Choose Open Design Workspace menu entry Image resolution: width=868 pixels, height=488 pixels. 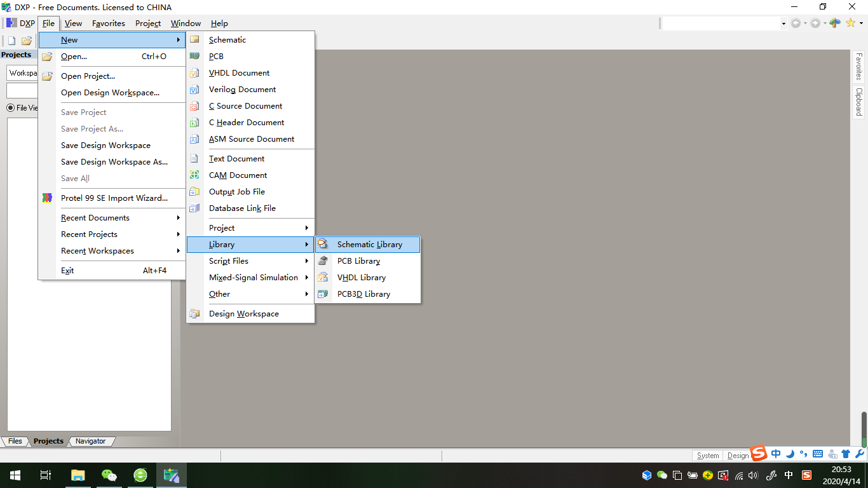click(x=112, y=92)
